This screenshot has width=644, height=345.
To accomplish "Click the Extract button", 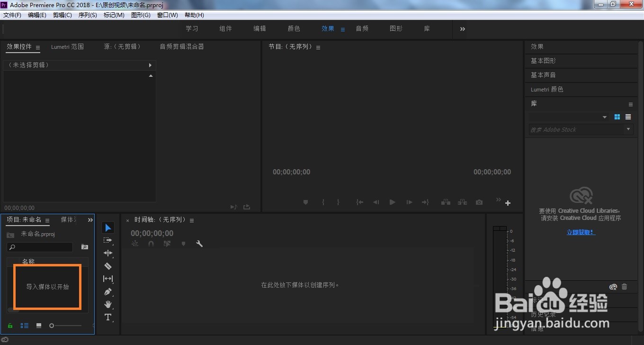I will point(462,202).
